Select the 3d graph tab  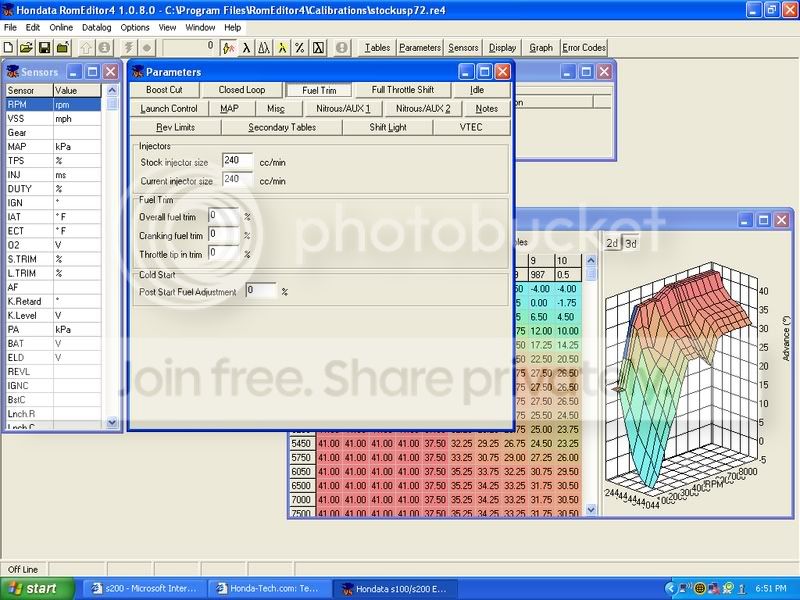click(631, 242)
